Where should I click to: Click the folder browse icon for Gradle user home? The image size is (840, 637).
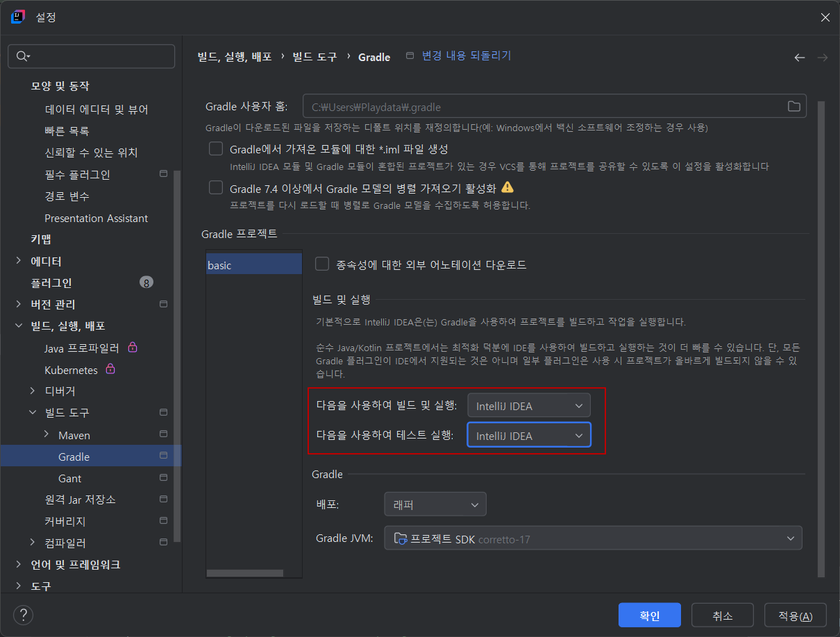(793, 106)
